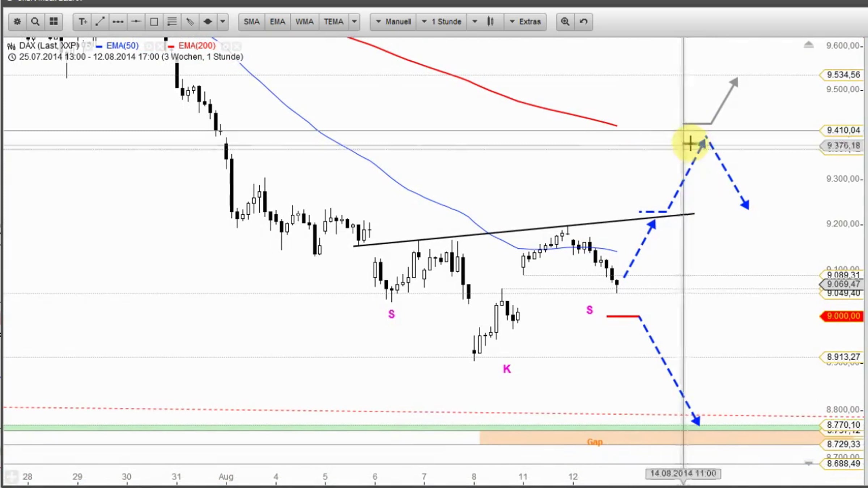Select the 8.913,27 price label
Image resolution: width=868 pixels, height=488 pixels.
(841, 357)
